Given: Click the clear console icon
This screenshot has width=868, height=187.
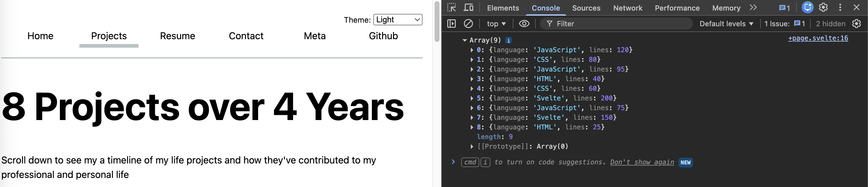Looking at the screenshot, I should pyautogui.click(x=468, y=24).
